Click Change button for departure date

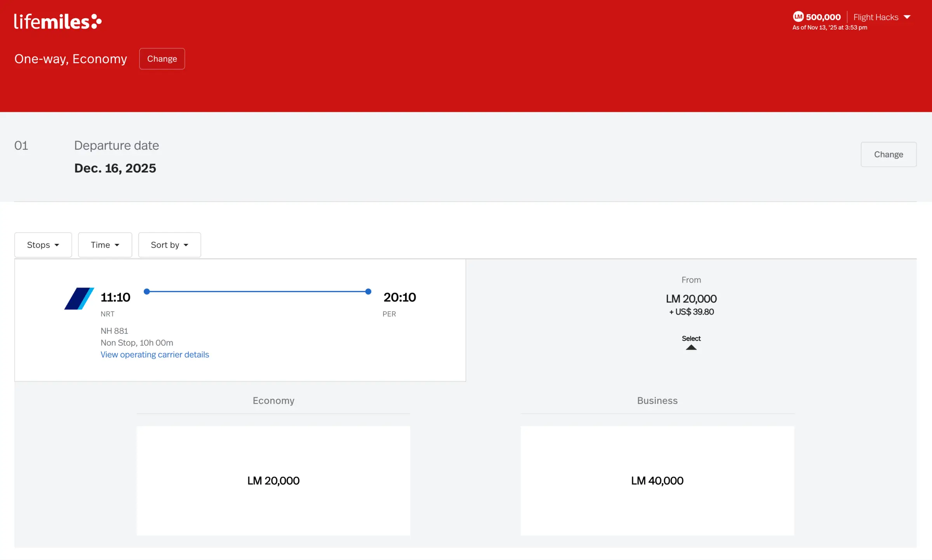coord(888,154)
